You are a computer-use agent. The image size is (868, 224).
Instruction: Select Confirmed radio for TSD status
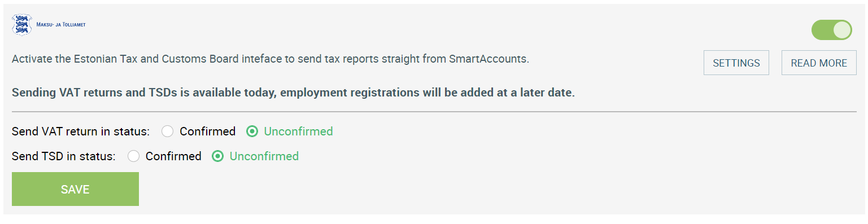point(133,156)
